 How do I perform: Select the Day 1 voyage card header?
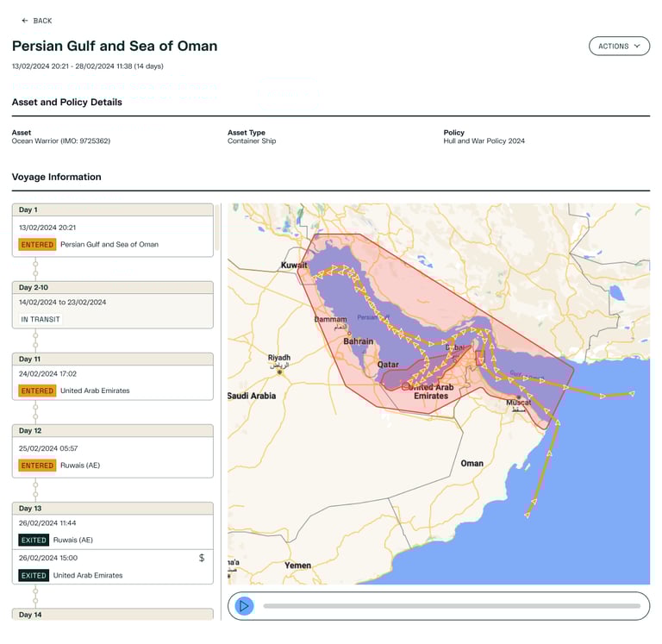tap(112, 209)
